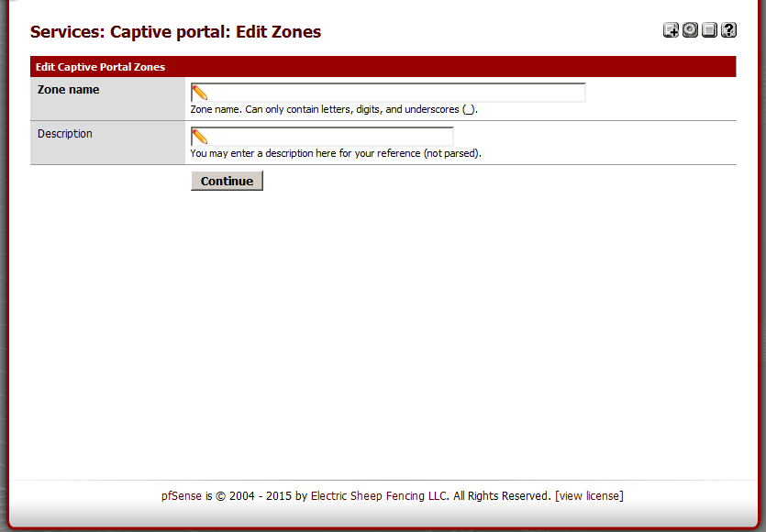The height and width of the screenshot is (532, 766).
Task: Click the related settings plus icon
Action: click(671, 30)
